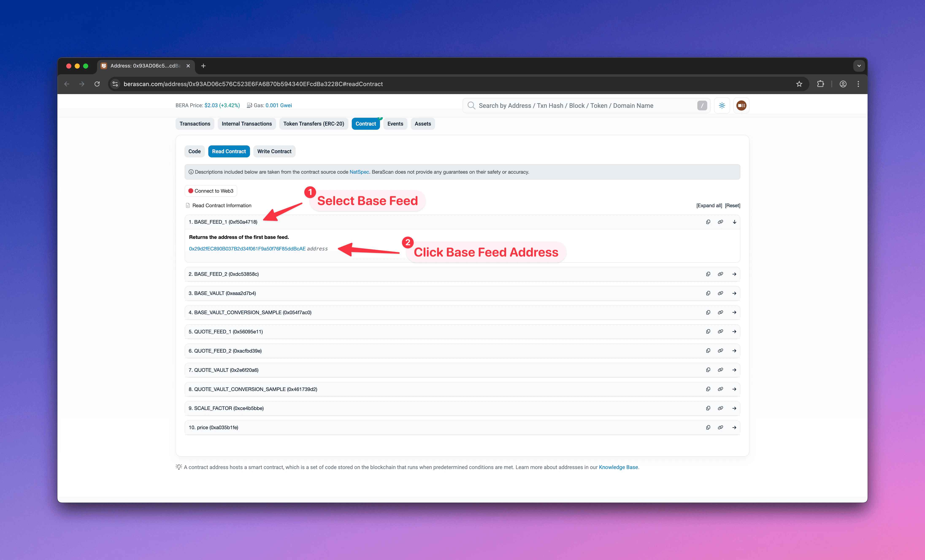Reload the page via browser refresh icon

[97, 84]
